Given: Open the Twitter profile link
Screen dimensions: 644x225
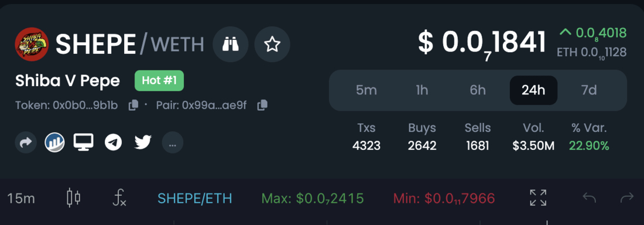Looking at the screenshot, I should click(143, 143).
